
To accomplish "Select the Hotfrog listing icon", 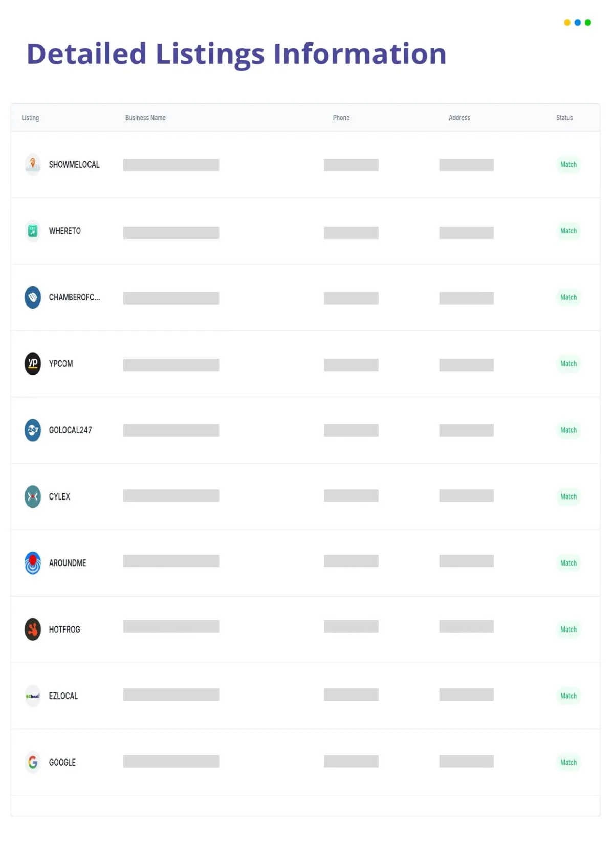I will point(33,630).
